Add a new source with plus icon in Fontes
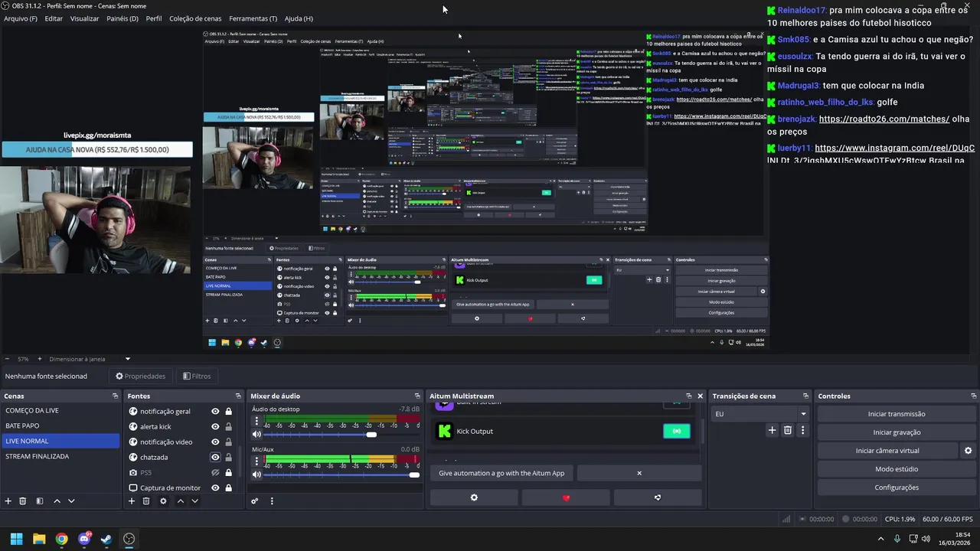This screenshot has width=980, height=551. pos(132,501)
